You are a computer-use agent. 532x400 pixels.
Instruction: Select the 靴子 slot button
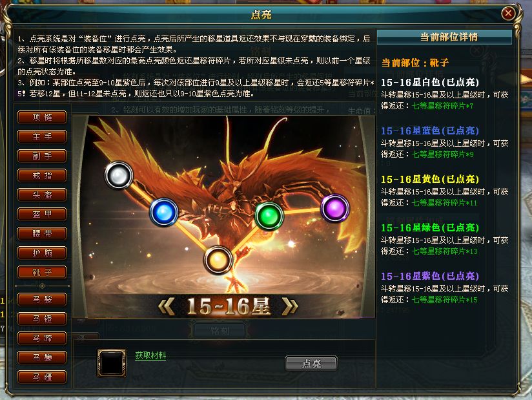click(42, 272)
